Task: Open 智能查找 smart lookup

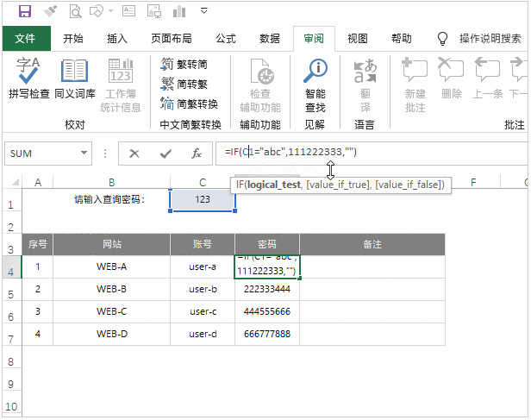Action: [x=315, y=85]
